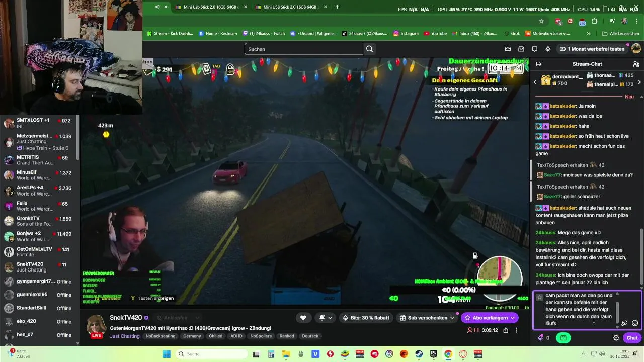Open the Get Bits diamond icon
The image size is (644, 362).
tap(548, 49)
